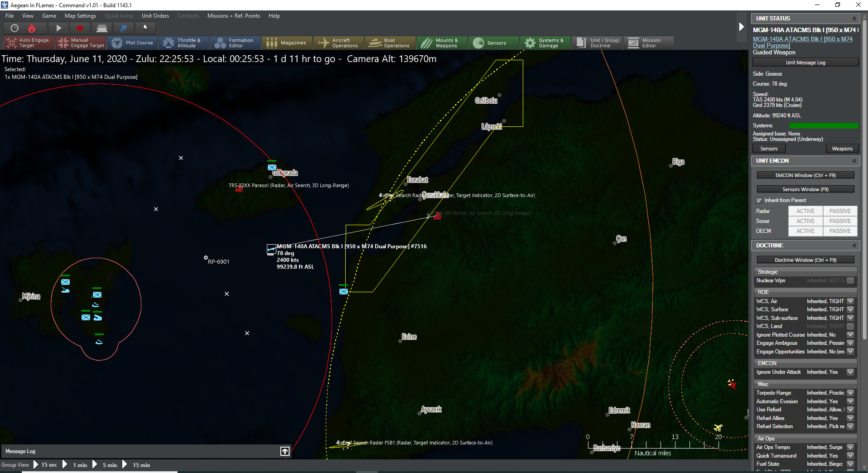
Task: Open the Magazines panel
Action: (x=287, y=43)
